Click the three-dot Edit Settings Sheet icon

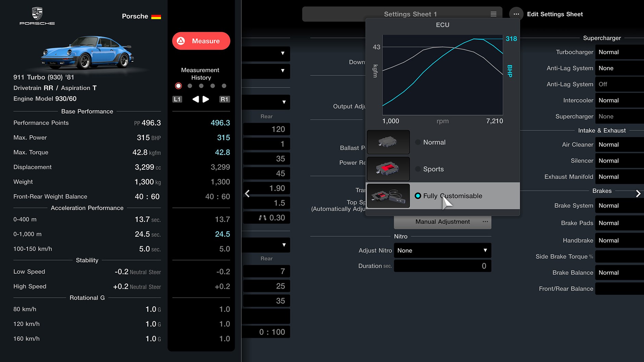[x=516, y=14]
